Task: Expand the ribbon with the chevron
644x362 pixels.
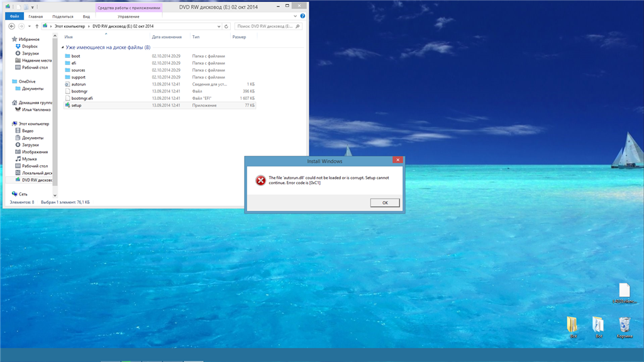Action: 295,16
